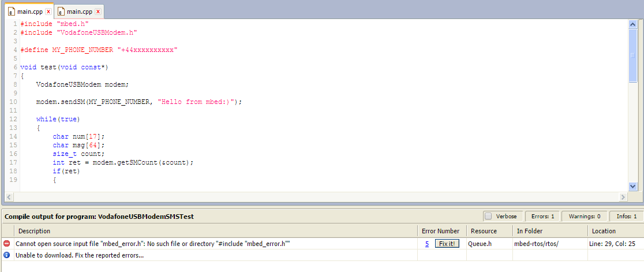Click the blue info icon in compile output
The height and width of the screenshot is (272, 644).
point(6,255)
